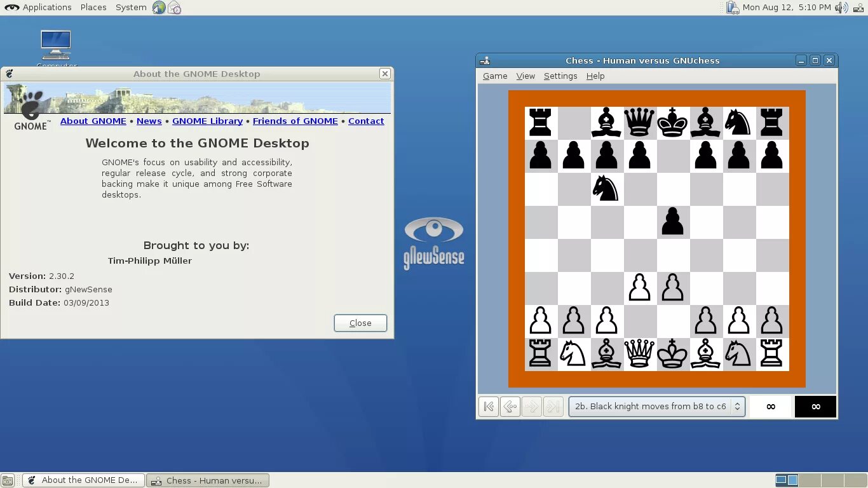Click Close in the About GNOME dialog

(360, 323)
